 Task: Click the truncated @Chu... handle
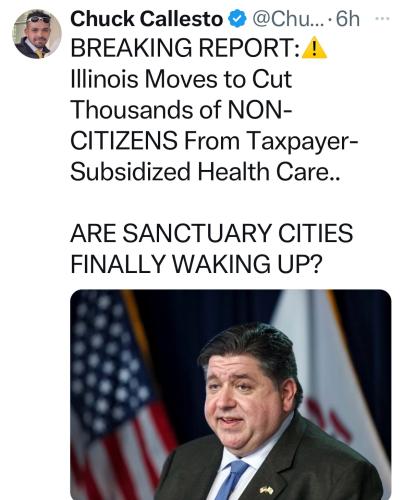click(x=285, y=19)
